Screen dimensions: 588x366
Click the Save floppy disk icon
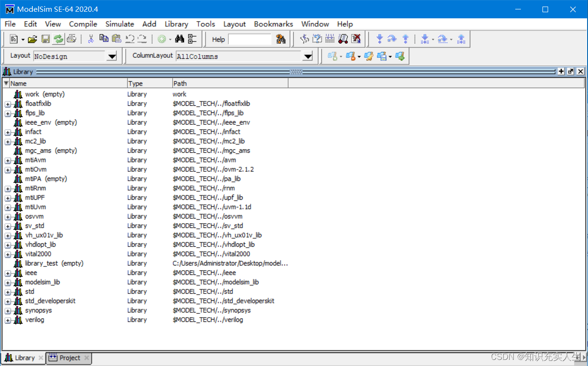[x=46, y=39]
